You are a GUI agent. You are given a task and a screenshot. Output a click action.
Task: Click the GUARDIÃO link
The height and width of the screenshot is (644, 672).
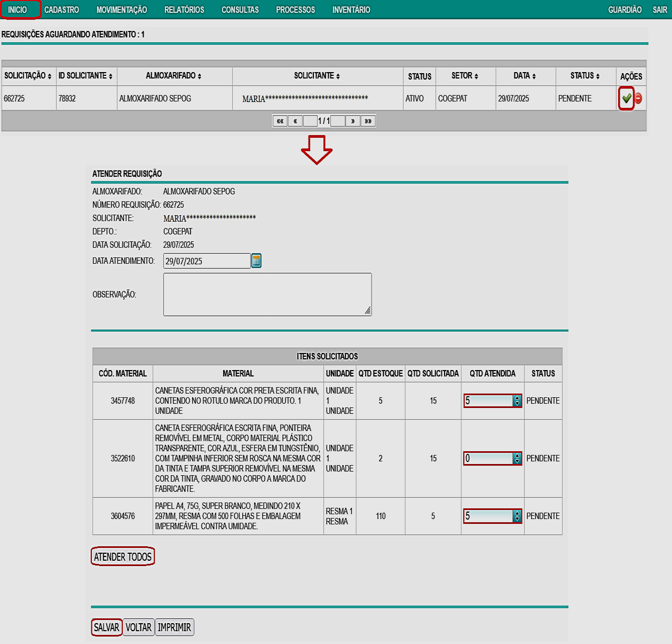click(625, 10)
